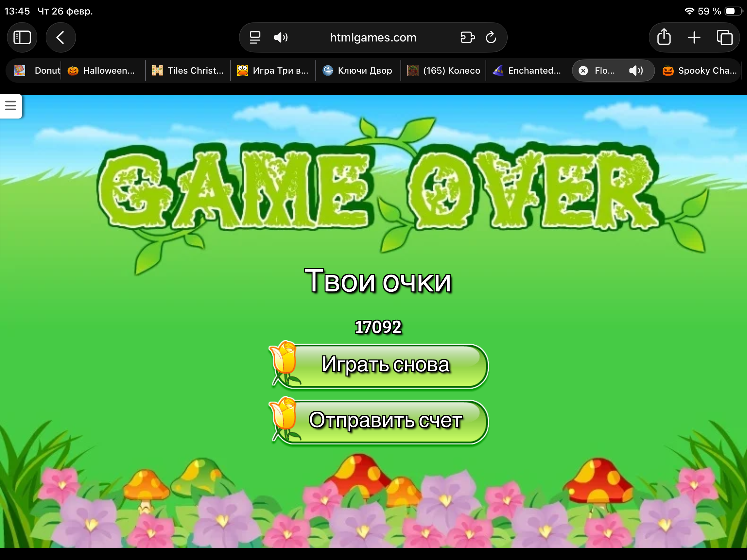Mute audio via address bar speaker icon
Viewport: 747px width, 560px height.
(281, 37)
